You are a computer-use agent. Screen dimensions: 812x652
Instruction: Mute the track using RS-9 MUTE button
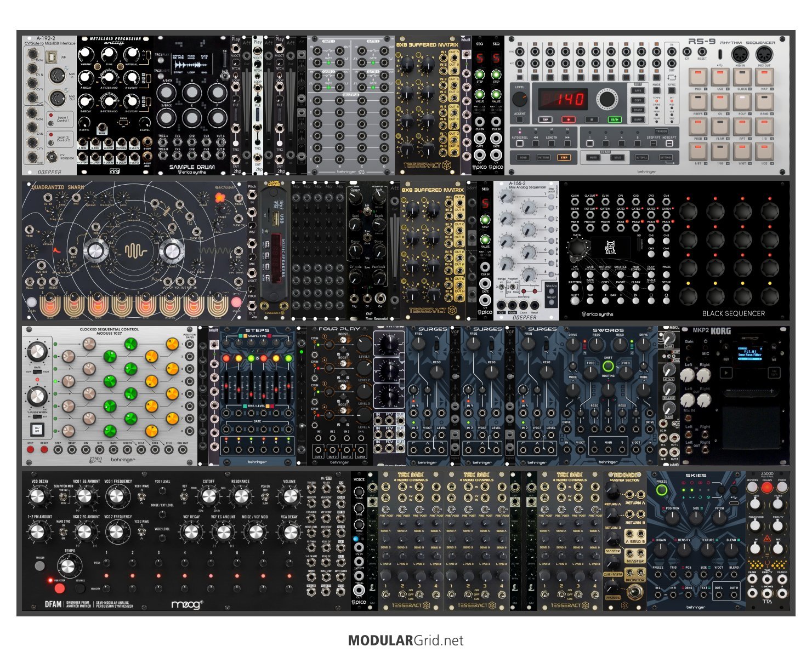pyautogui.click(x=593, y=157)
